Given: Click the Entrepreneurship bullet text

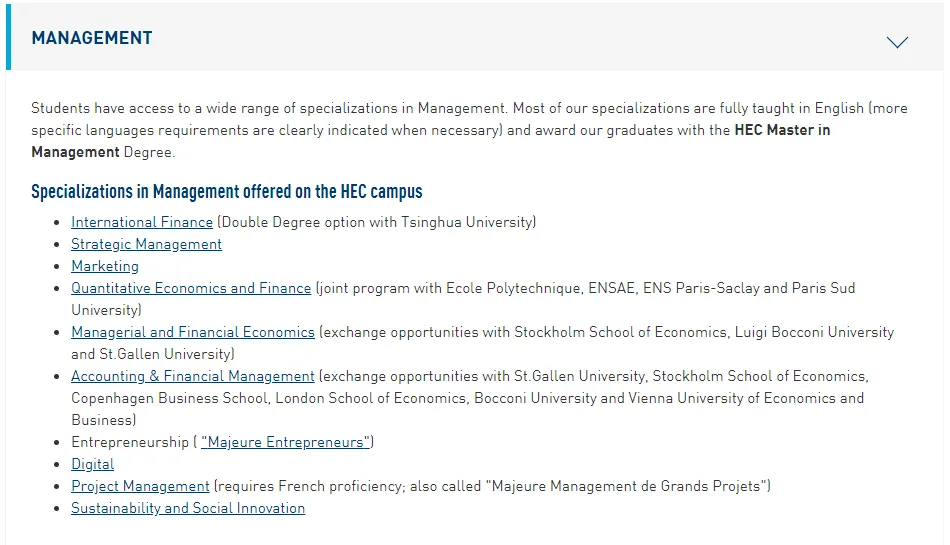Looking at the screenshot, I should tap(129, 442).
